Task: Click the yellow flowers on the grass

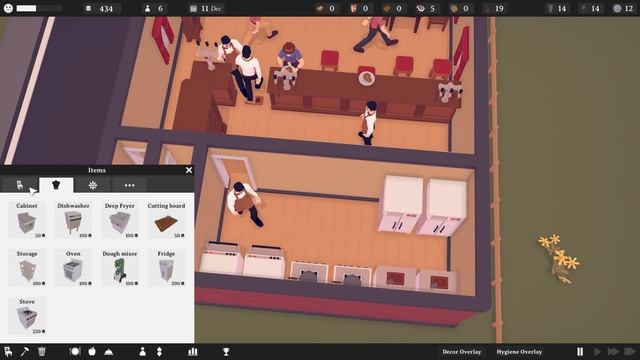Action: [x=559, y=258]
